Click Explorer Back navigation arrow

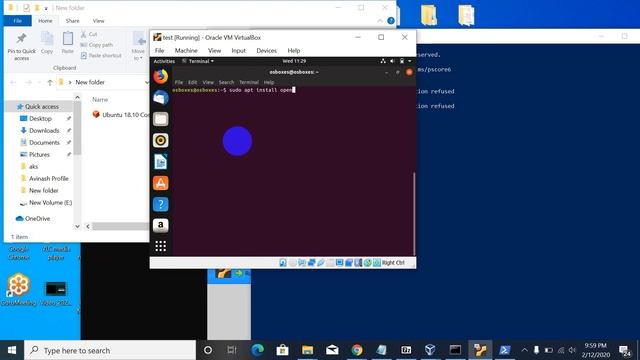click(13, 82)
